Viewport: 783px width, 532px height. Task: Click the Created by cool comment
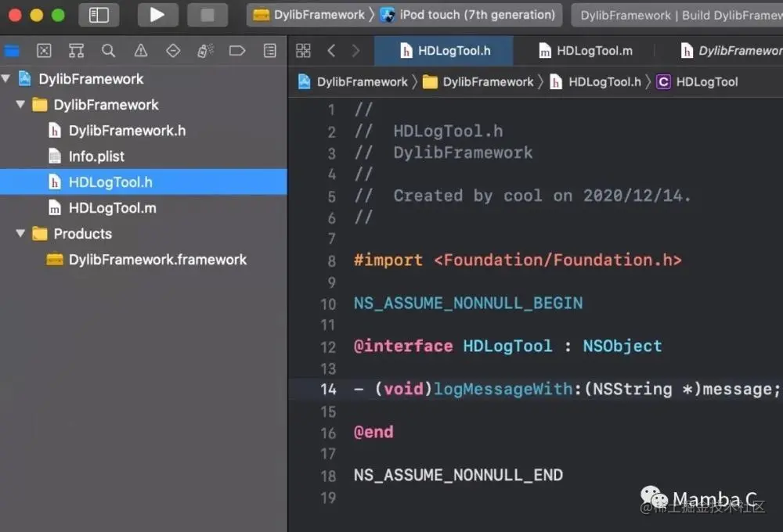coord(543,195)
